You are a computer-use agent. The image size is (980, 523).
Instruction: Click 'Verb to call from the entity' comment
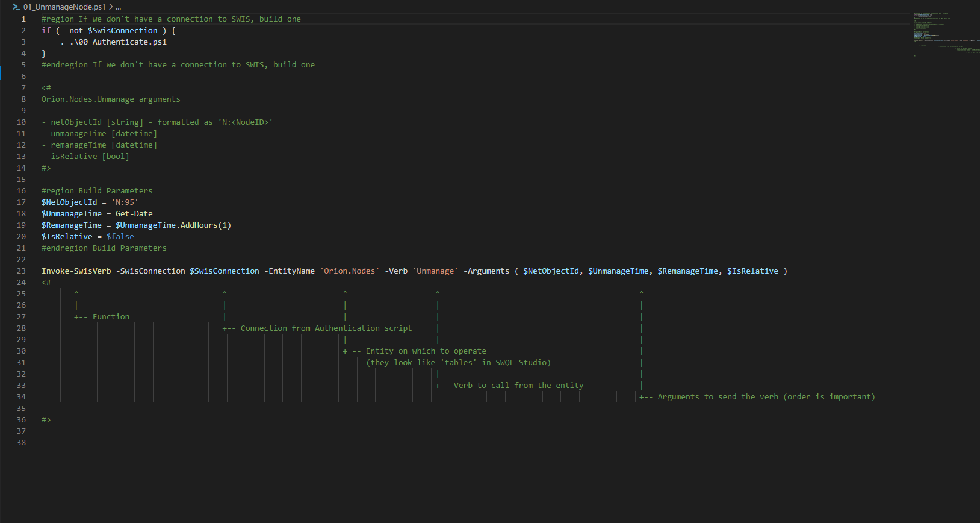coord(519,385)
